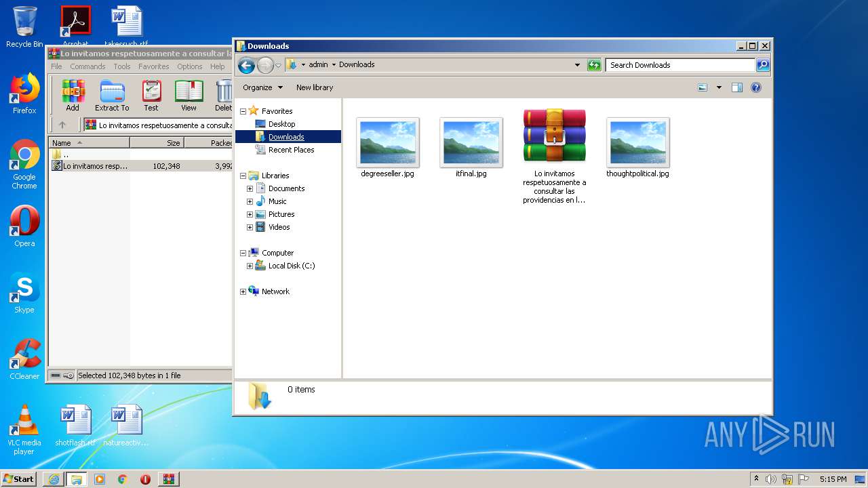Image resolution: width=868 pixels, height=488 pixels.
Task: Launch Google Chrome from the desktop
Action: [x=24, y=165]
